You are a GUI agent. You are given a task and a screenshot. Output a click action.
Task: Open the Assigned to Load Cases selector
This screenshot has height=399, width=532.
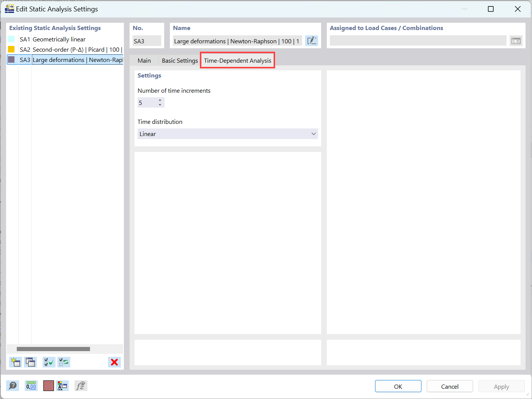(x=516, y=40)
